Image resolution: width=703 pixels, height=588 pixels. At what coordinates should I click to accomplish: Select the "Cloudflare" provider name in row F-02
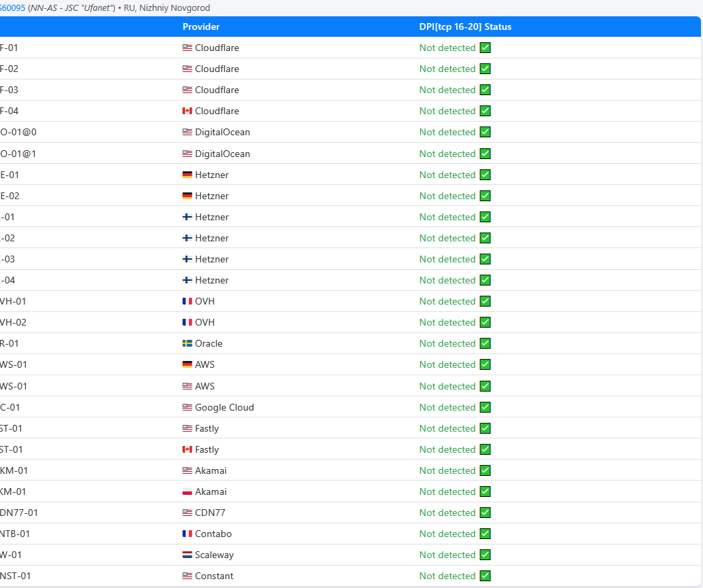click(217, 69)
